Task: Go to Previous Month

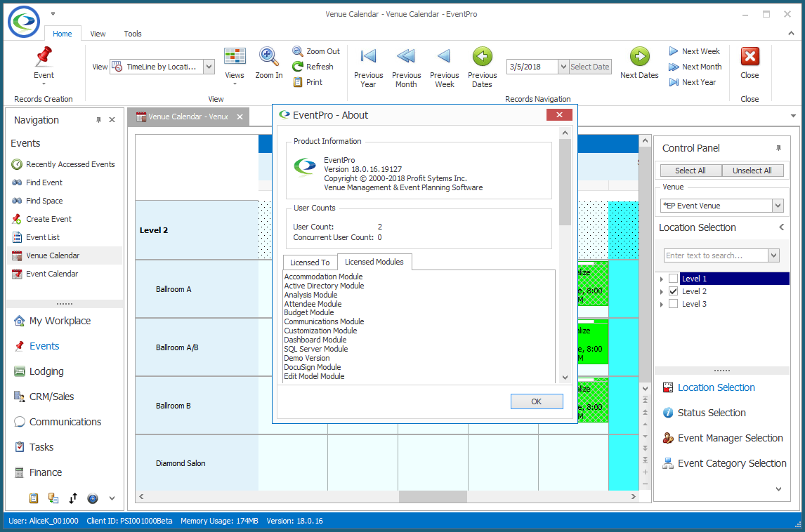Action: 406,68
